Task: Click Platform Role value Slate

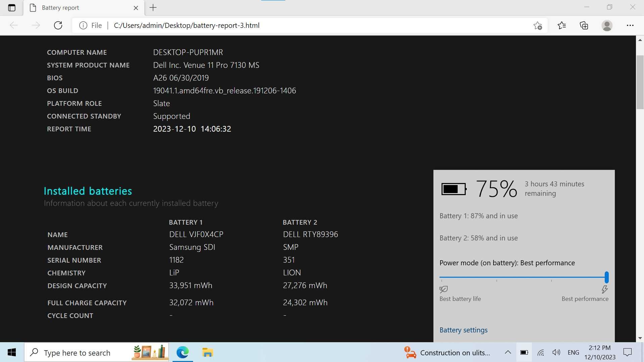Action: (162, 103)
